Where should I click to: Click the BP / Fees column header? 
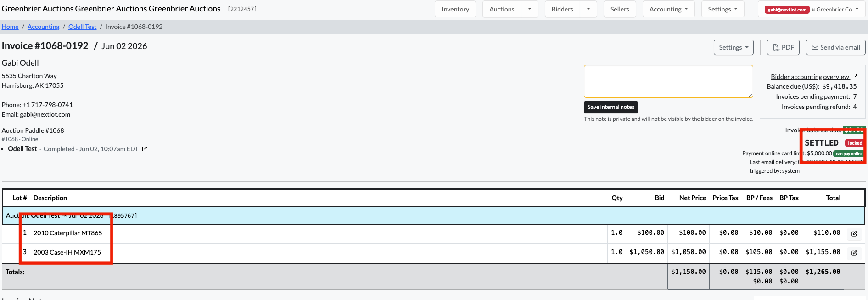click(759, 198)
